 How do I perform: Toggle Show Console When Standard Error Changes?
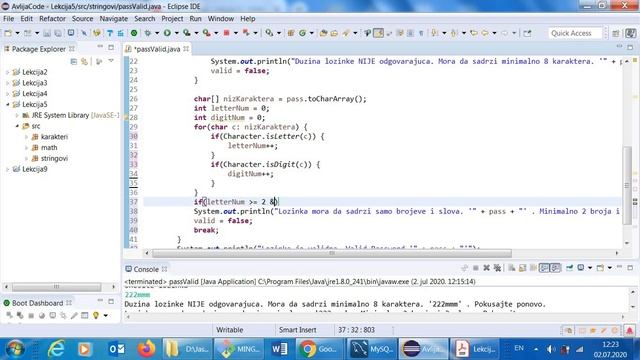click(555, 268)
